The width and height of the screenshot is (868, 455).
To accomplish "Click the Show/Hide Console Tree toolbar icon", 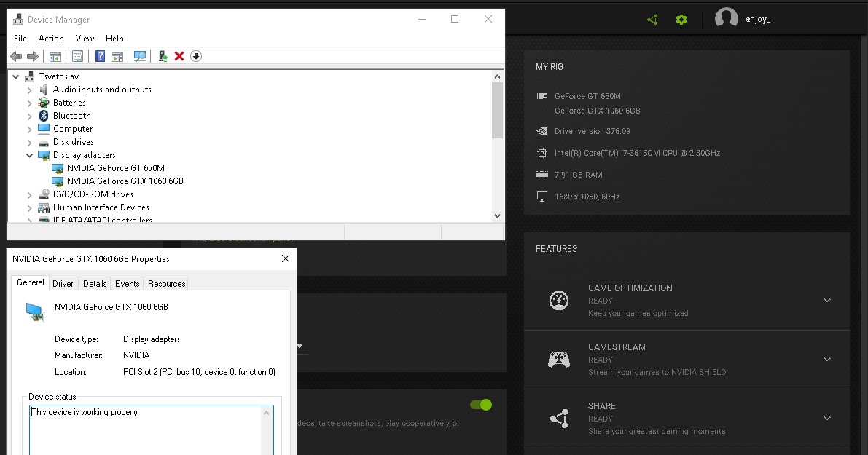I will pos(55,56).
